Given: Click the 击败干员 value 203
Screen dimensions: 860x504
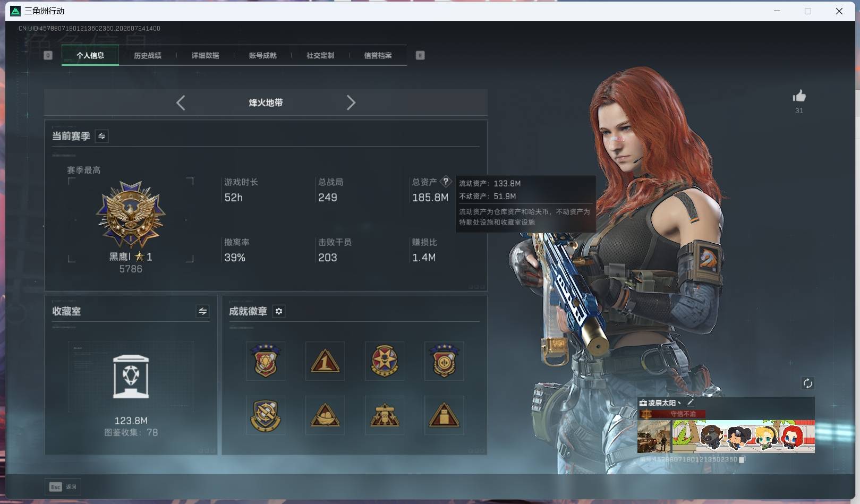Looking at the screenshot, I should click(x=328, y=258).
